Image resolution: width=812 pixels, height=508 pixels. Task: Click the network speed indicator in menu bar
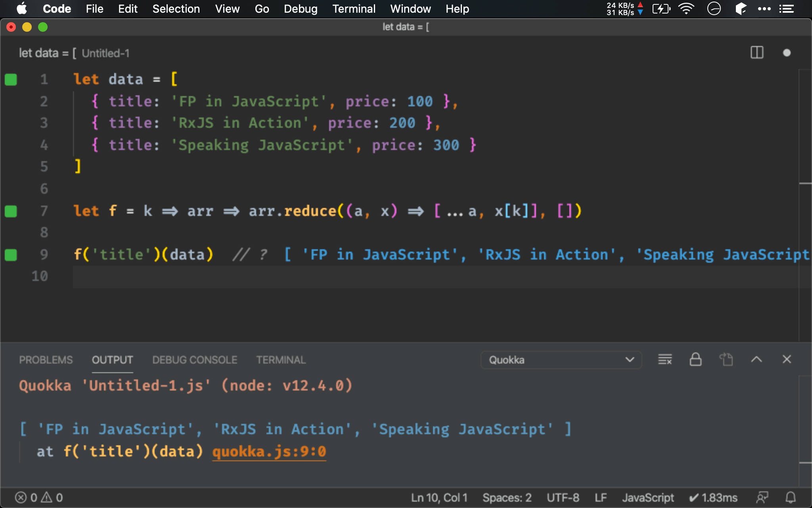(625, 9)
